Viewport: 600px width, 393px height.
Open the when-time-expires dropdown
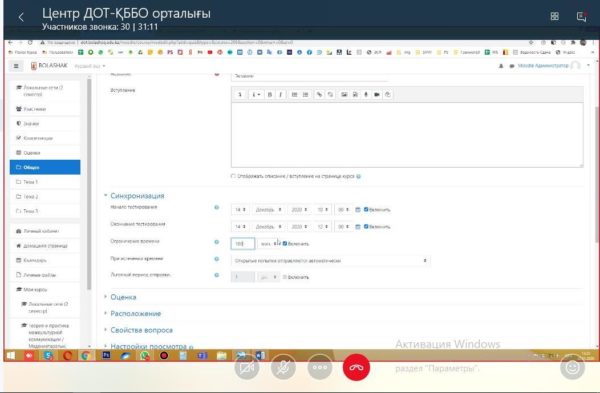click(x=331, y=261)
